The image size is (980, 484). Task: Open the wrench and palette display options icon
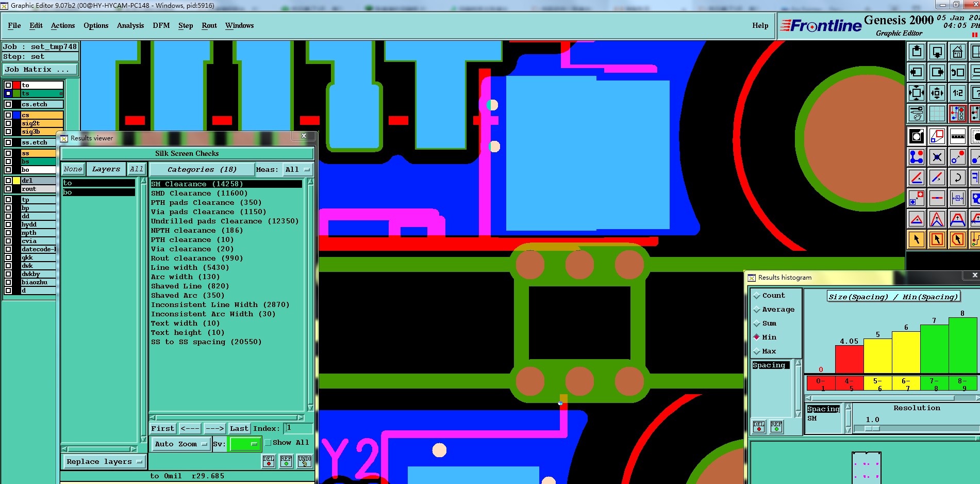pos(917,113)
